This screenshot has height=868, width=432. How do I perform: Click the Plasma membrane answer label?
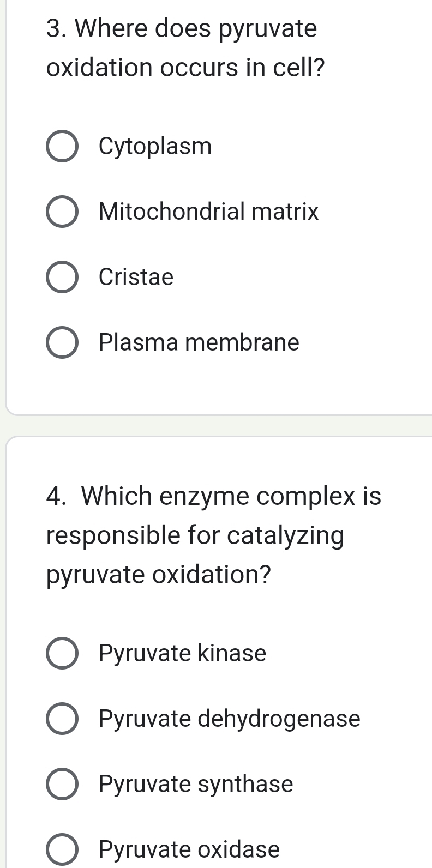(x=199, y=343)
